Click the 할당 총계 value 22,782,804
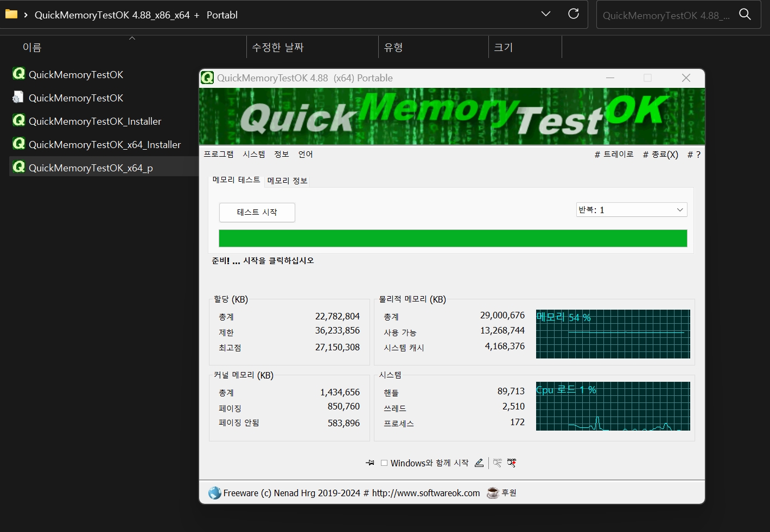 tap(338, 316)
